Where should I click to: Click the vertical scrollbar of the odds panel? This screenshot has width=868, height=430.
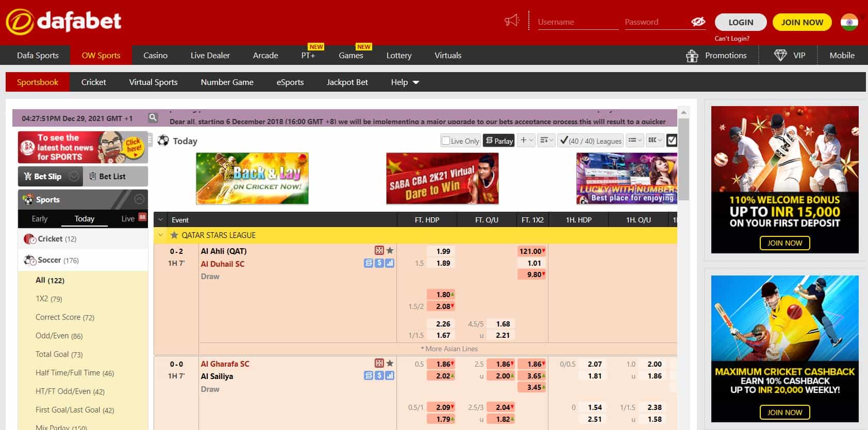click(683, 159)
